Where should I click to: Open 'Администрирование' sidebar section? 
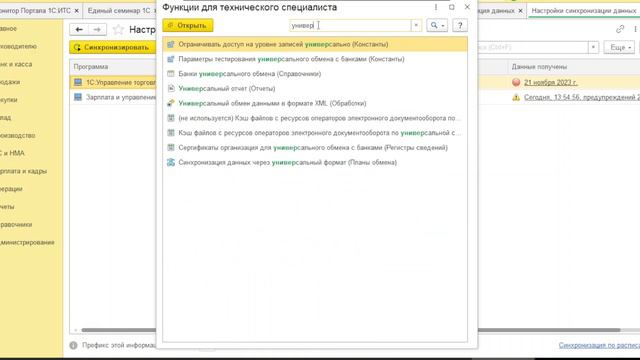27,242
